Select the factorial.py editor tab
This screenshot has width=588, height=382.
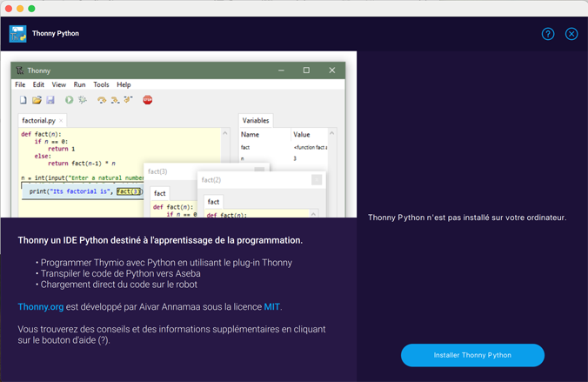click(x=40, y=121)
